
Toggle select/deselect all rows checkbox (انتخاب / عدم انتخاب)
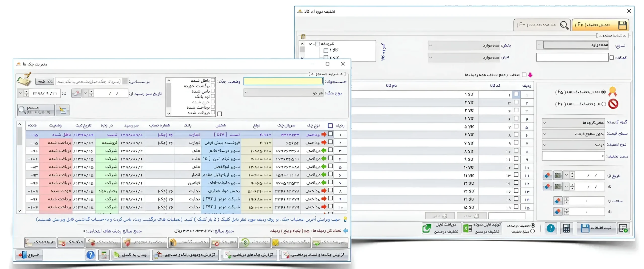coord(524,75)
